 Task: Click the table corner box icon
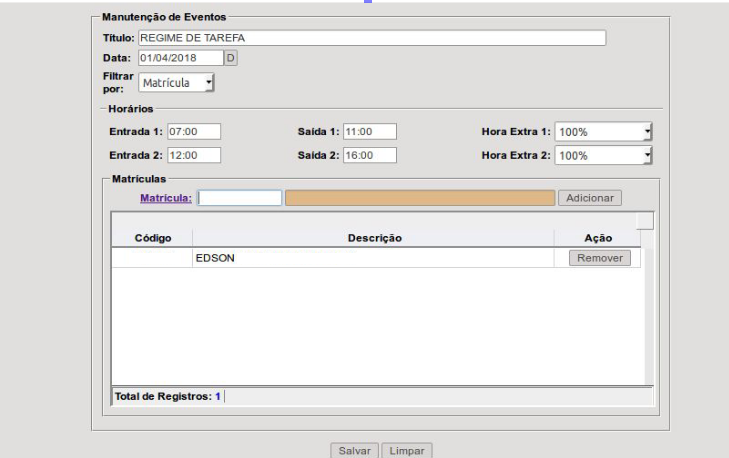(x=645, y=221)
